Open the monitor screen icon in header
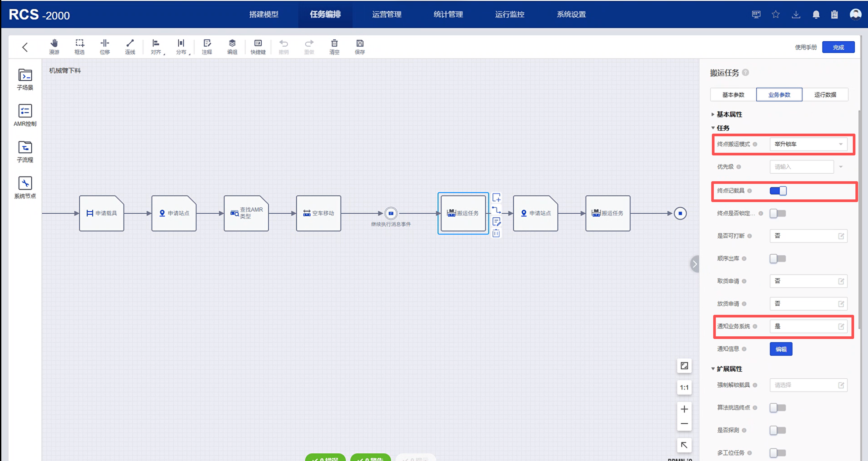Image resolution: width=868 pixels, height=461 pixels. tap(756, 15)
